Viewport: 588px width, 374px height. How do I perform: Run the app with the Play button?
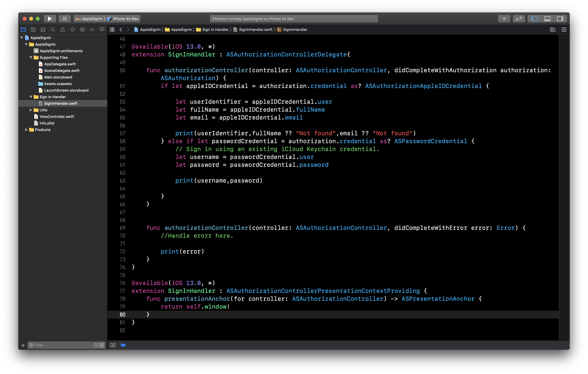50,19
